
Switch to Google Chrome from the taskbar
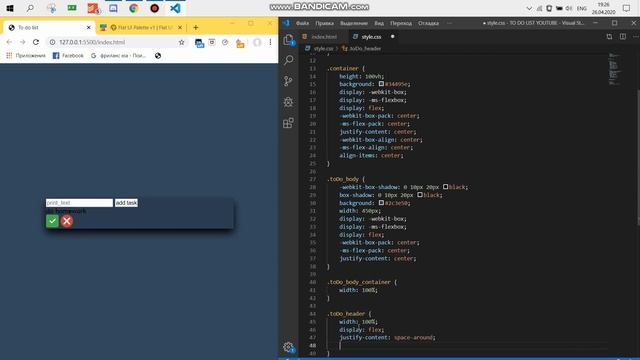(x=133, y=8)
